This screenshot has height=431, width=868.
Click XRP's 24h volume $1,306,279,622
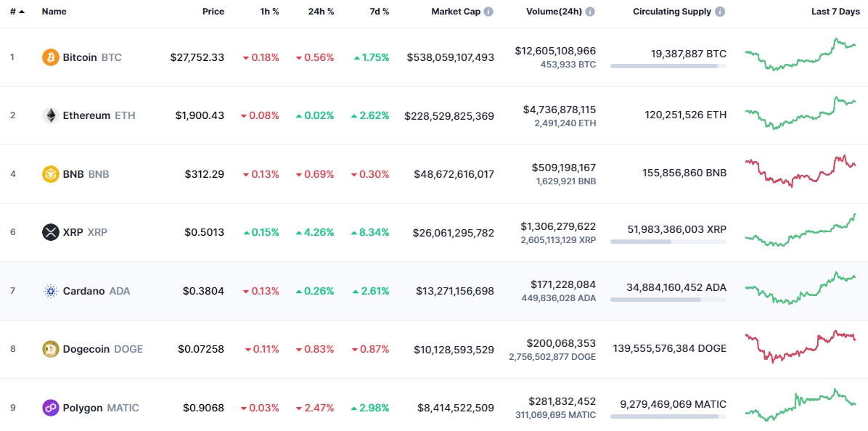point(559,226)
